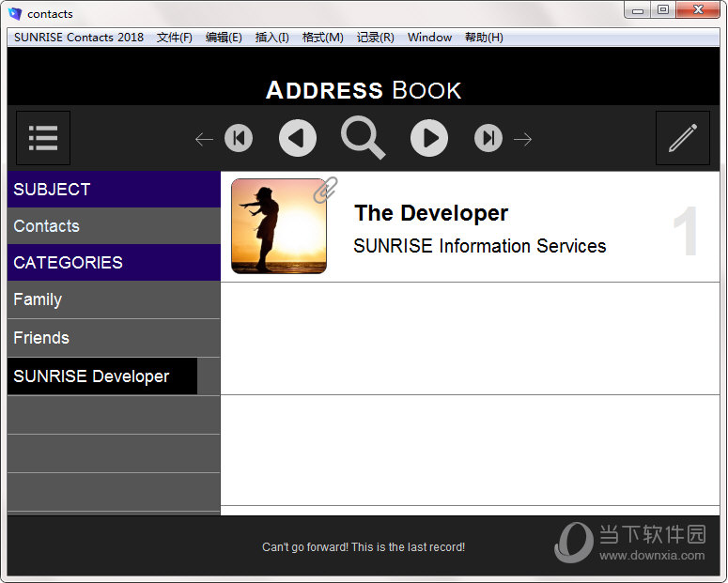Go to the next record
728x583 pixels.
pos(429,138)
